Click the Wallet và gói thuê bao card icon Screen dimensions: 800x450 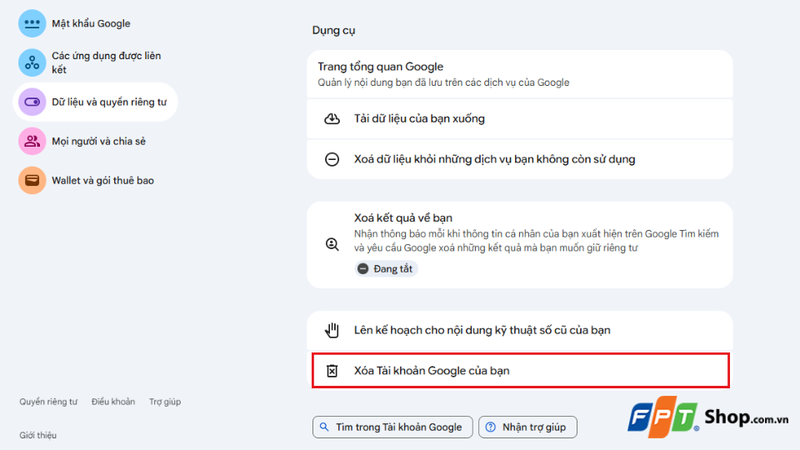click(x=32, y=181)
